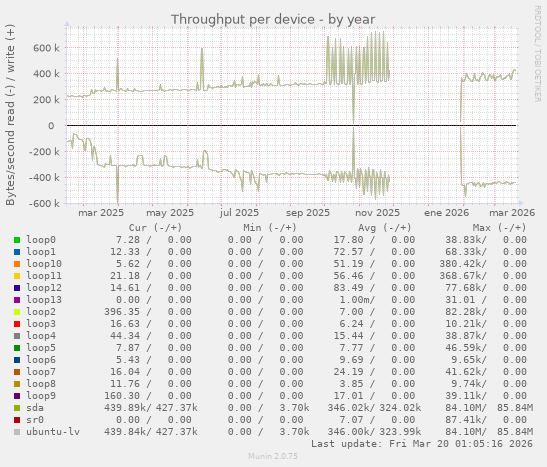Click the 'ene 2026' x-axis label
The width and height of the screenshot is (547, 467).
tap(447, 213)
